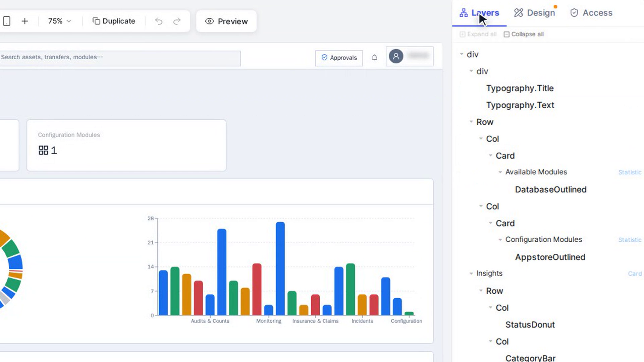This screenshot has height=362, width=644.
Task: Switch to the Layers tab
Action: [x=479, y=13]
